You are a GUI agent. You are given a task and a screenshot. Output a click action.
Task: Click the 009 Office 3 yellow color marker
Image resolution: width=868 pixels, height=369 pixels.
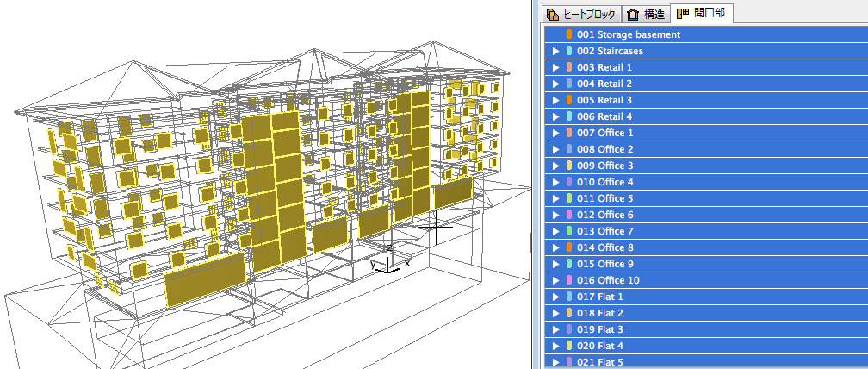[x=569, y=166]
